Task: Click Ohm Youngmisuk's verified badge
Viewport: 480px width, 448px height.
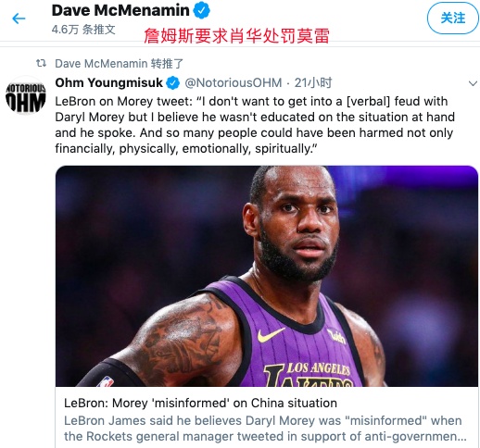Action: tap(173, 83)
